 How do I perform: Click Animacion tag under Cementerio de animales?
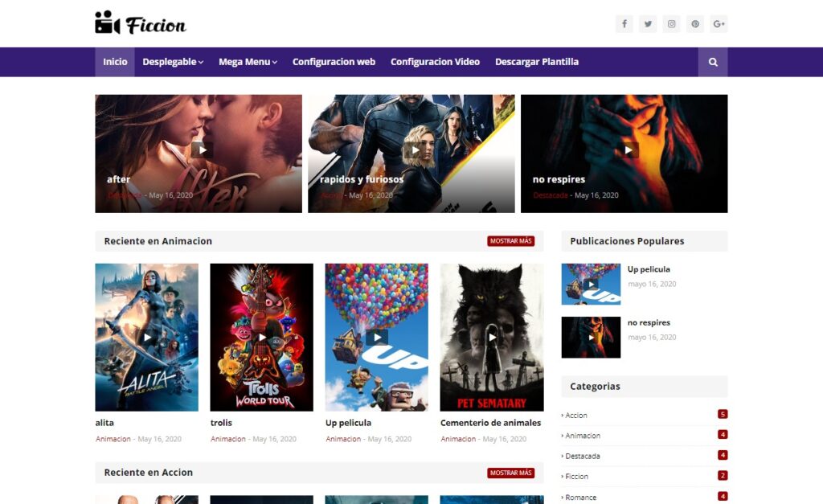coord(457,439)
